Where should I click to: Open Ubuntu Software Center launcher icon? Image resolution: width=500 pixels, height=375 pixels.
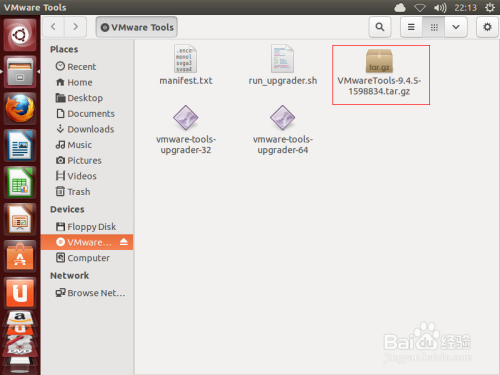point(20,257)
